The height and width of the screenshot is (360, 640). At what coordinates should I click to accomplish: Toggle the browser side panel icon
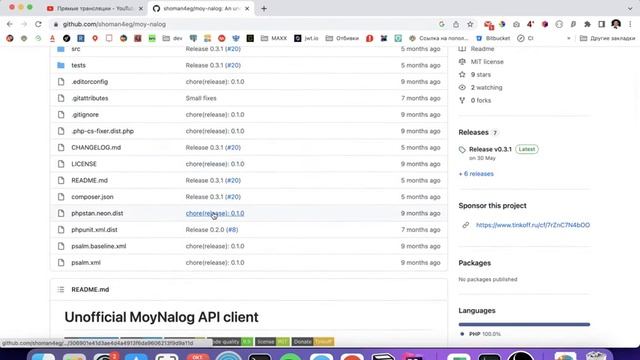(x=602, y=24)
